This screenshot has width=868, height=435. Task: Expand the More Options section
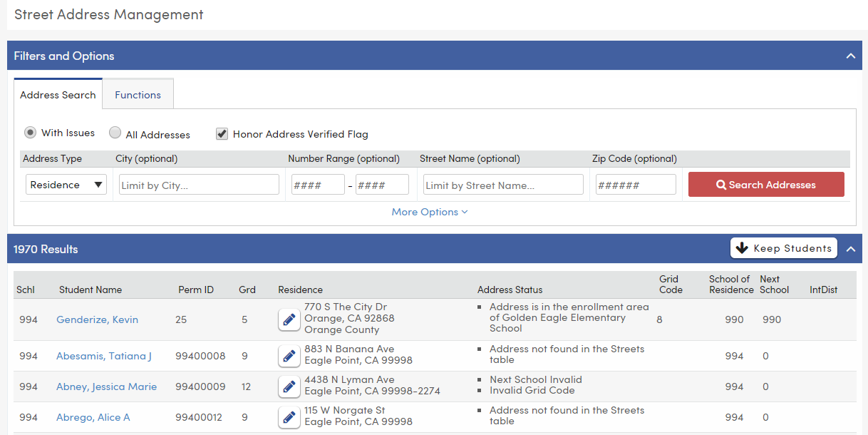click(430, 211)
